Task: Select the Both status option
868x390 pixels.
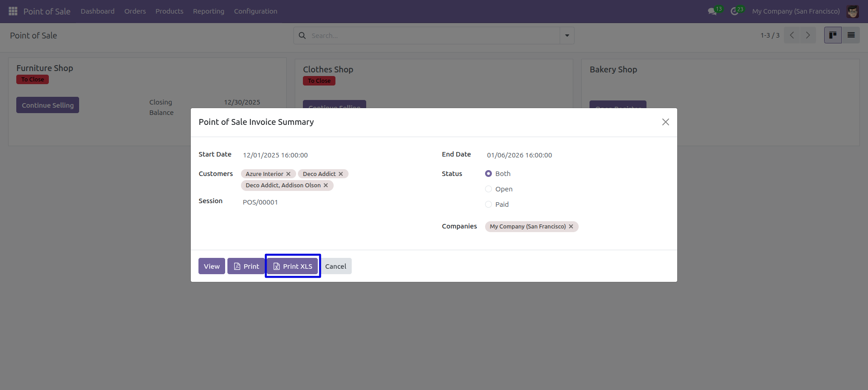Action: [488, 173]
